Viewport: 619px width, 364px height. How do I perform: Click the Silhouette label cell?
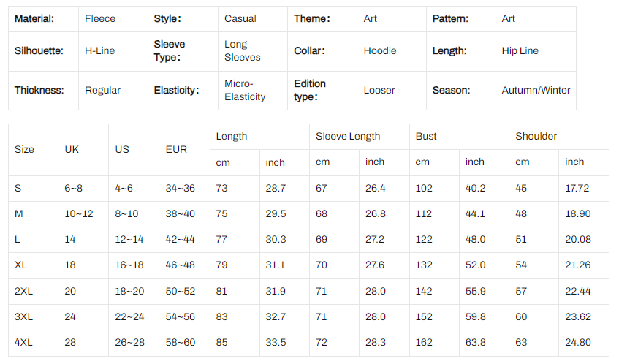coord(39,50)
